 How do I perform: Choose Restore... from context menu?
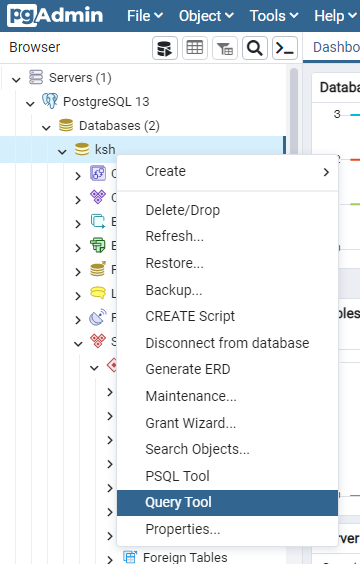[227, 263]
